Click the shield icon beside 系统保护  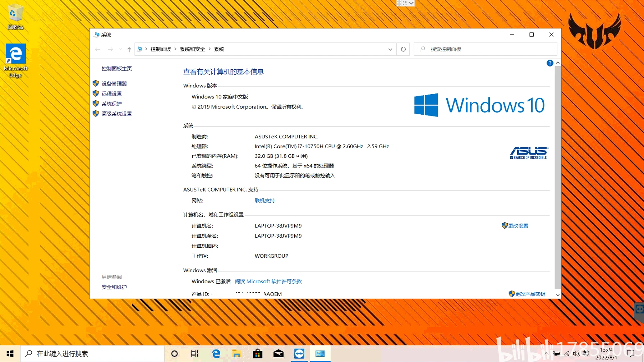coord(96,104)
